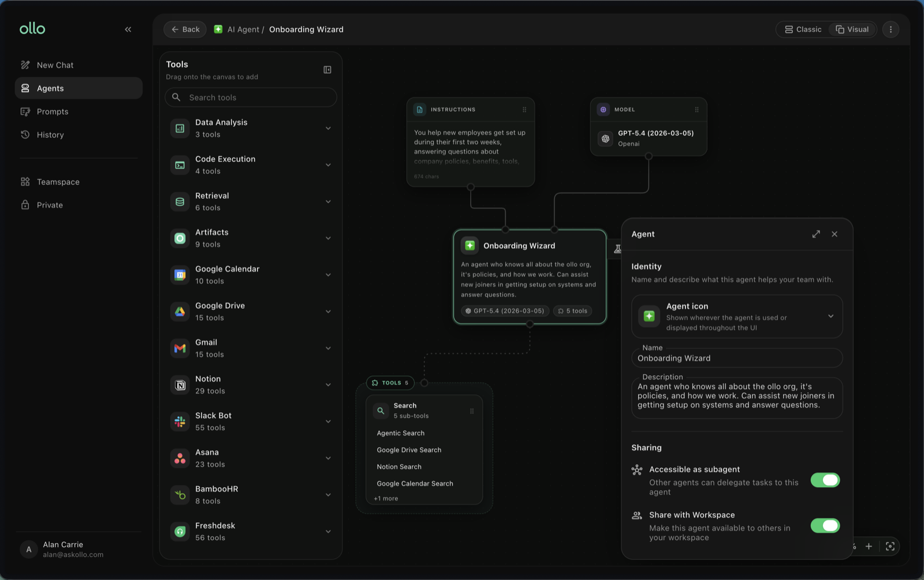The height and width of the screenshot is (580, 924).
Task: Click the Retrieval tool icon
Action: (x=180, y=201)
